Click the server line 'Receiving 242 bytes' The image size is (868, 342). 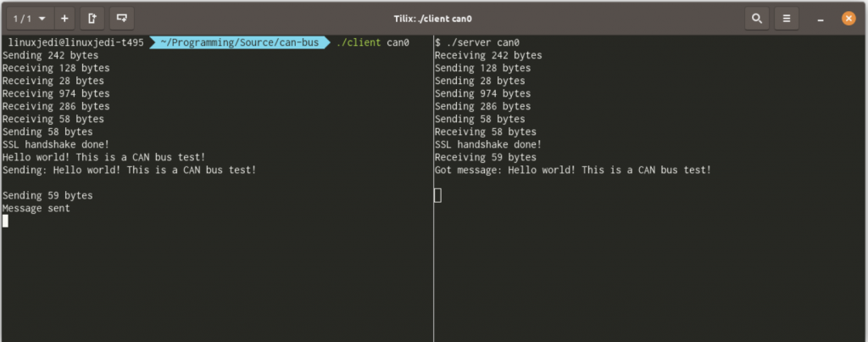coord(488,55)
